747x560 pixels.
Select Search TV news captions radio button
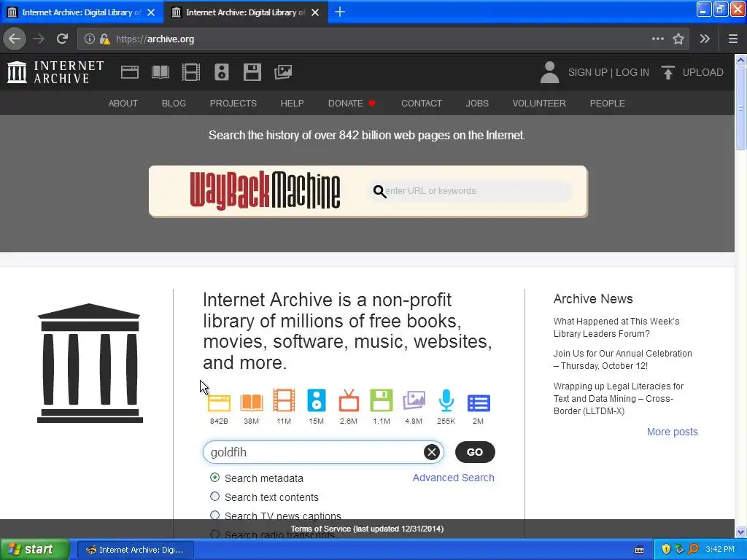(215, 516)
